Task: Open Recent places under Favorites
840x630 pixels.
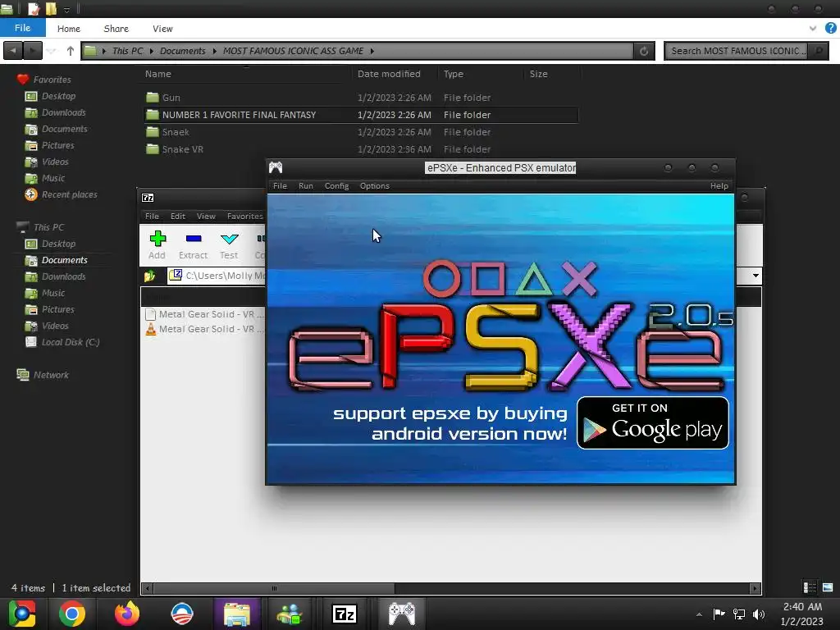Action: (x=69, y=194)
